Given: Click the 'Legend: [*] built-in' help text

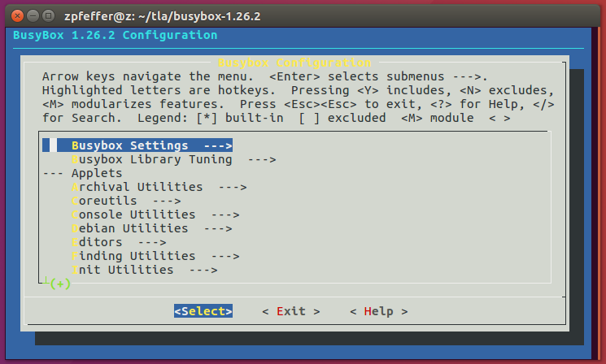Looking at the screenshot, I should point(211,118).
